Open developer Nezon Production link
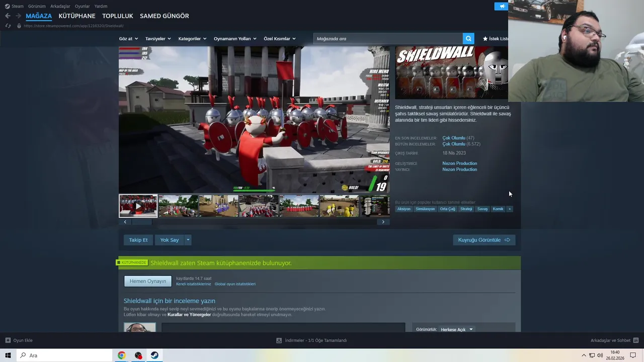Screen dimensions: 644x362 coord(460,163)
